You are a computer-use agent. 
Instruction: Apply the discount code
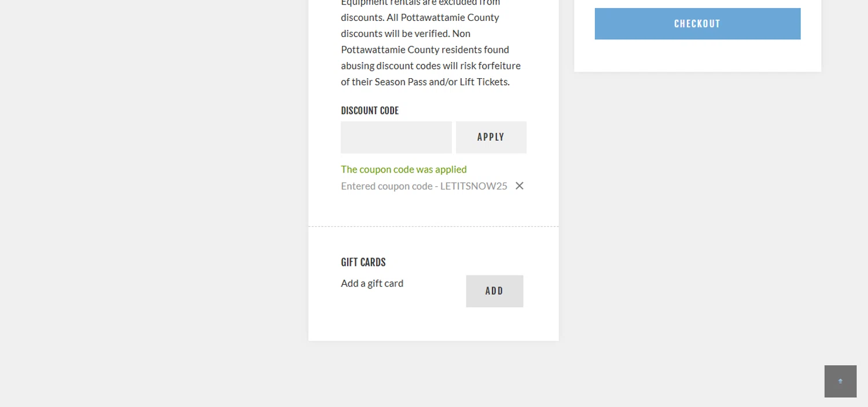coord(491,137)
